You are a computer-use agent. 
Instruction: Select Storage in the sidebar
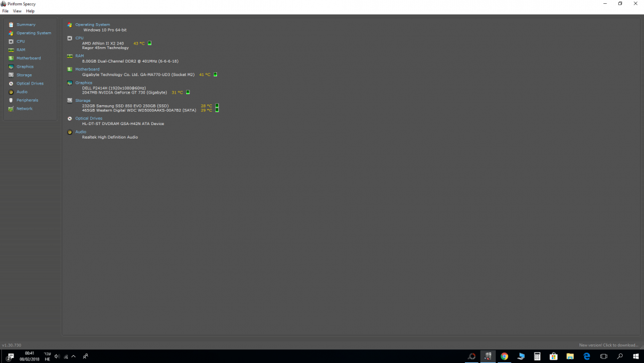point(24,75)
